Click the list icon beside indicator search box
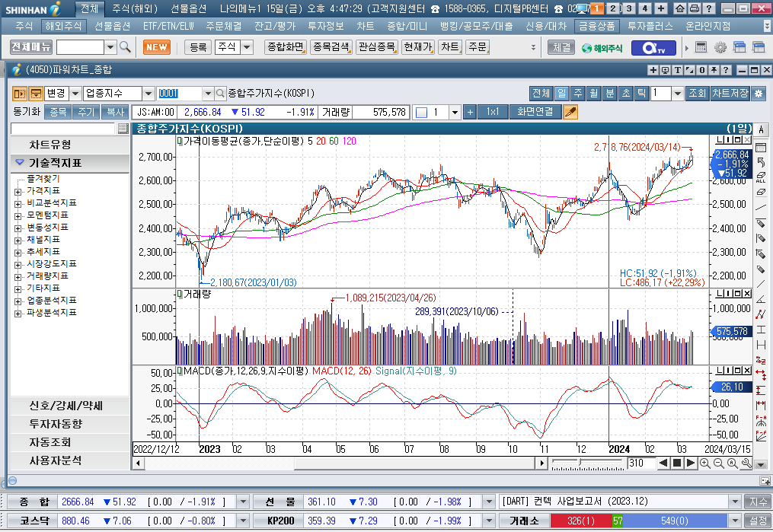The height and width of the screenshot is (532, 773). tap(123, 129)
